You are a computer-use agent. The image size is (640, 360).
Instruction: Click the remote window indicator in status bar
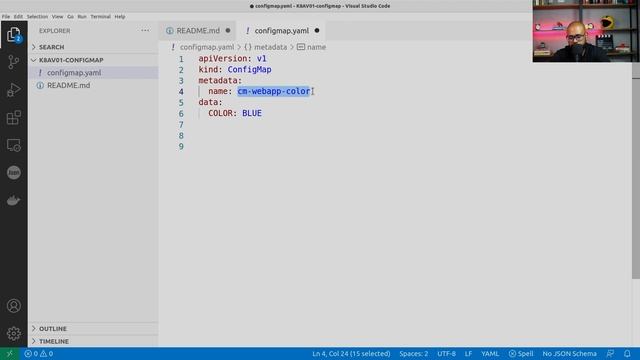click(x=9, y=353)
